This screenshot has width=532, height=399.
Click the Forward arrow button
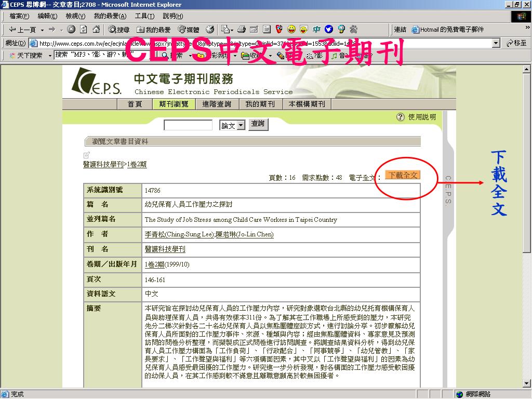point(51,30)
